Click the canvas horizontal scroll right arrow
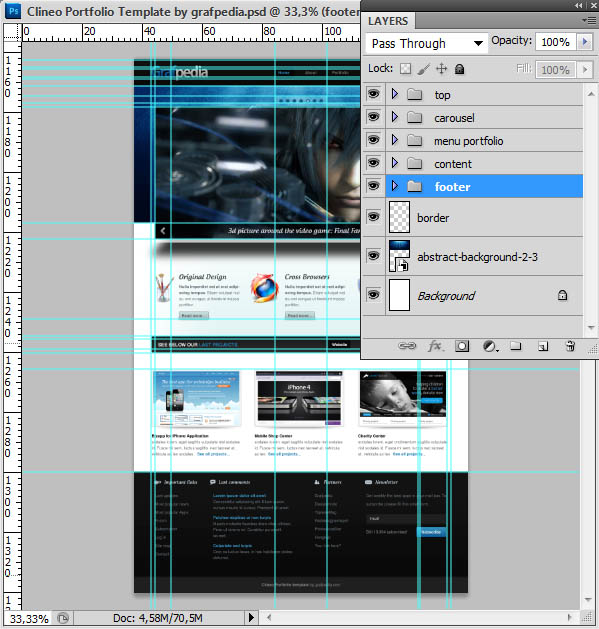 [x=569, y=617]
